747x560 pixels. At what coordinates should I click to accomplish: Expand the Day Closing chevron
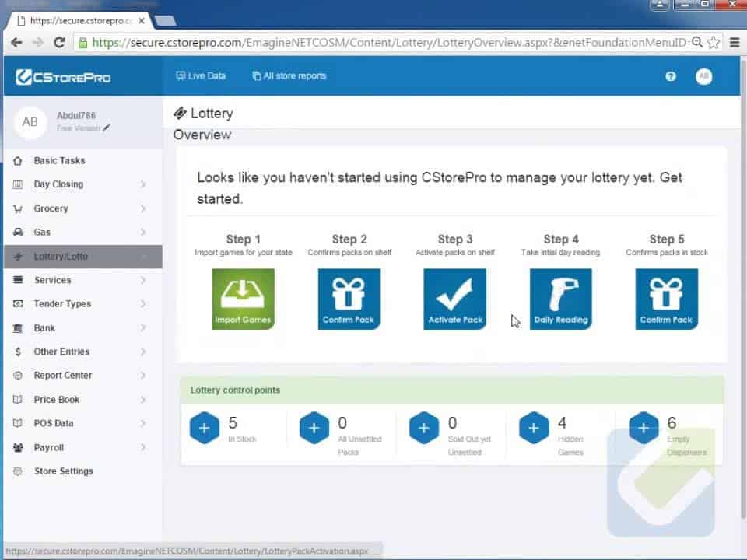pos(143,184)
